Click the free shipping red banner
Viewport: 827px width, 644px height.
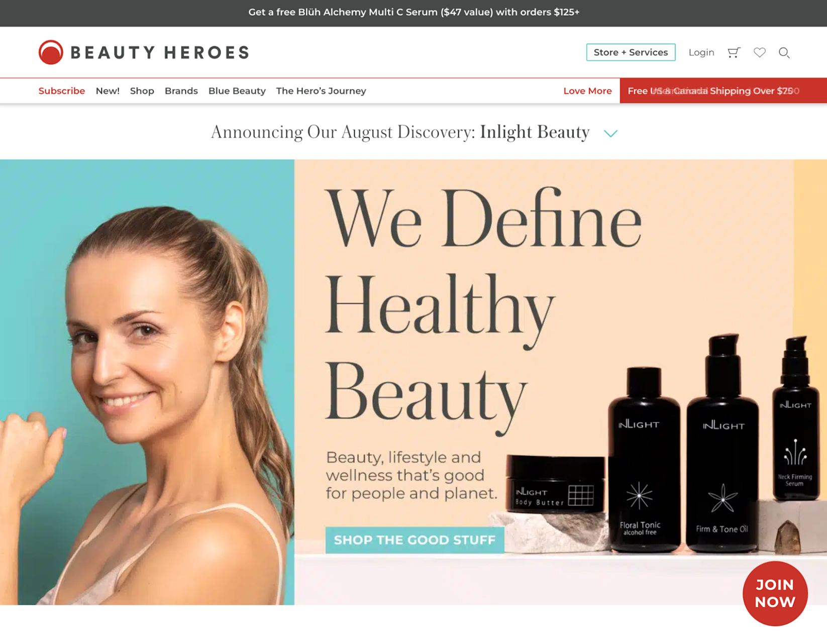pos(723,91)
